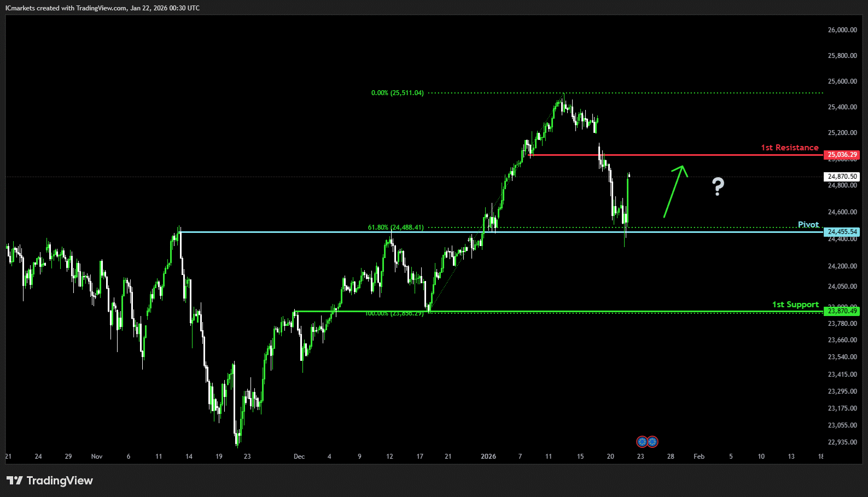
Task: Click the 'Dec' marker on time axis
Action: click(x=299, y=457)
